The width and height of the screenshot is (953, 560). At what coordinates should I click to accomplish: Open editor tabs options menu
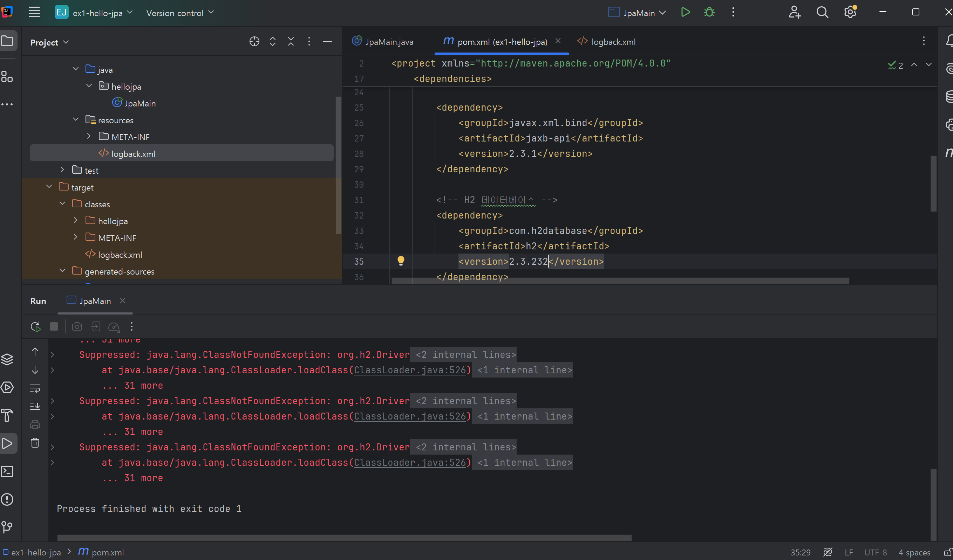(x=924, y=41)
